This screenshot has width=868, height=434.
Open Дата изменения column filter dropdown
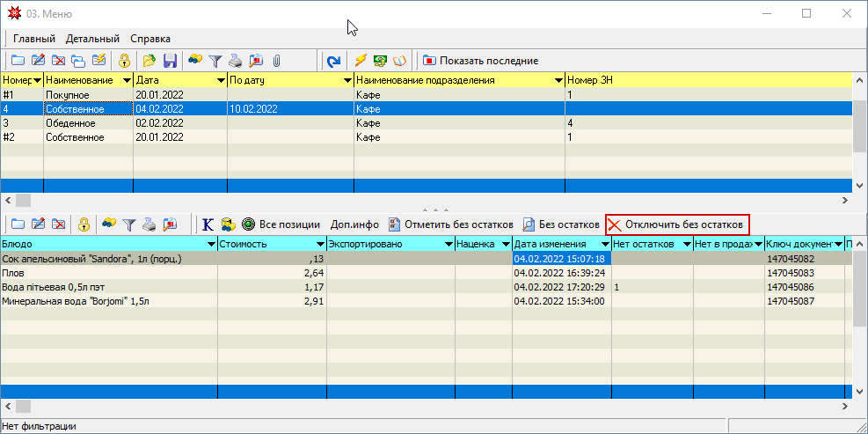pyautogui.click(x=605, y=244)
